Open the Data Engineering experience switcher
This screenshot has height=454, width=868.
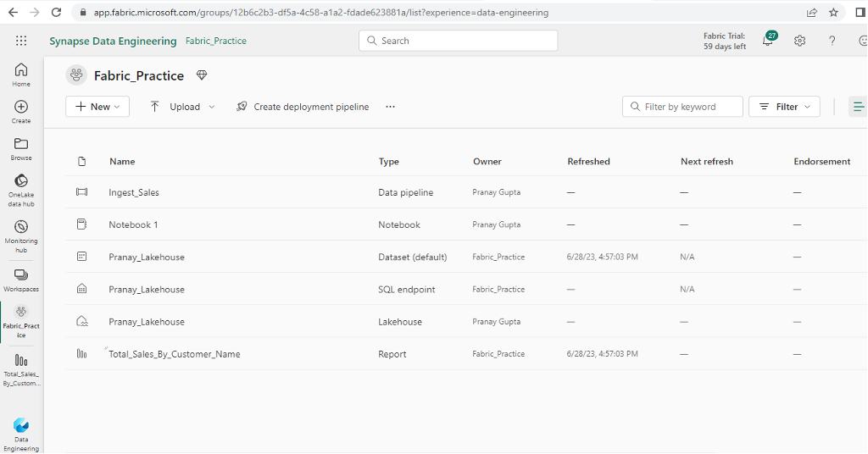click(x=21, y=435)
